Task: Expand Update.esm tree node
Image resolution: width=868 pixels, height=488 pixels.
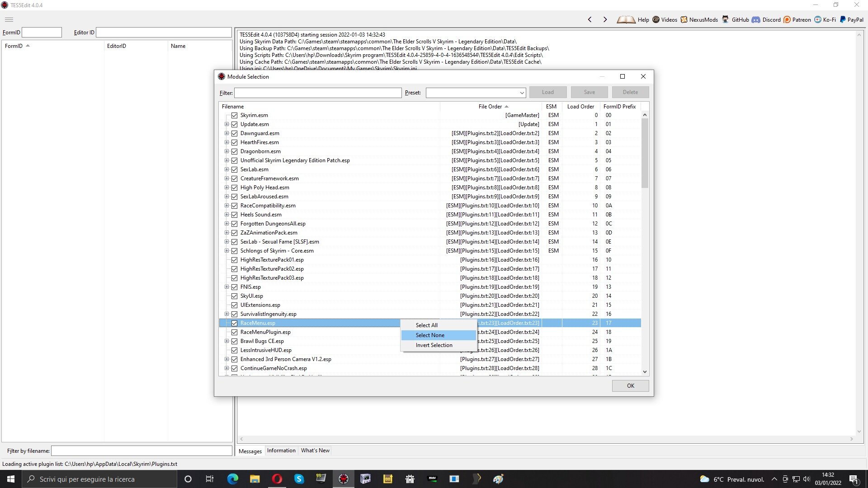Action: coord(226,124)
